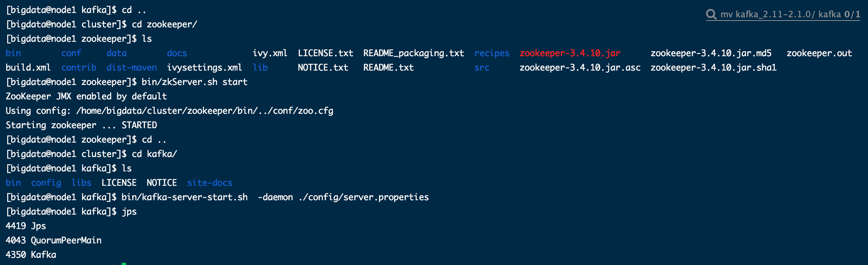Screen dimensions: 868x265
Task: Click the 4350 Kafka process line
Action: pos(31,255)
